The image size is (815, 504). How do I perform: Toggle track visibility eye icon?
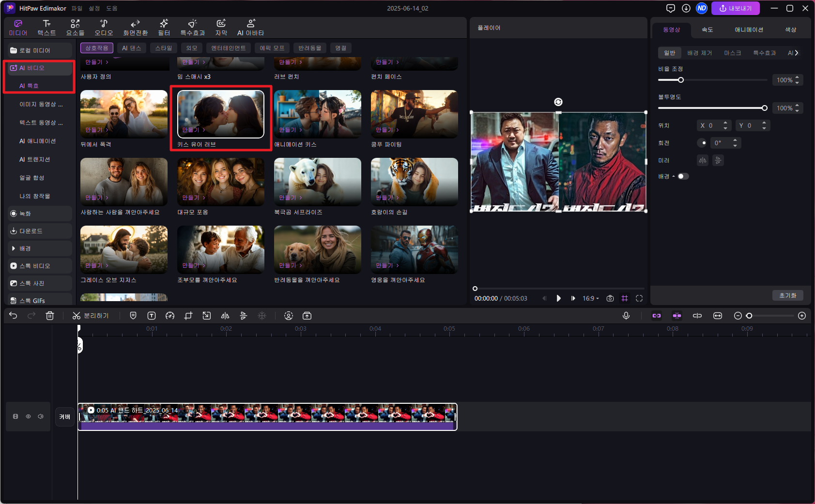coord(28,416)
